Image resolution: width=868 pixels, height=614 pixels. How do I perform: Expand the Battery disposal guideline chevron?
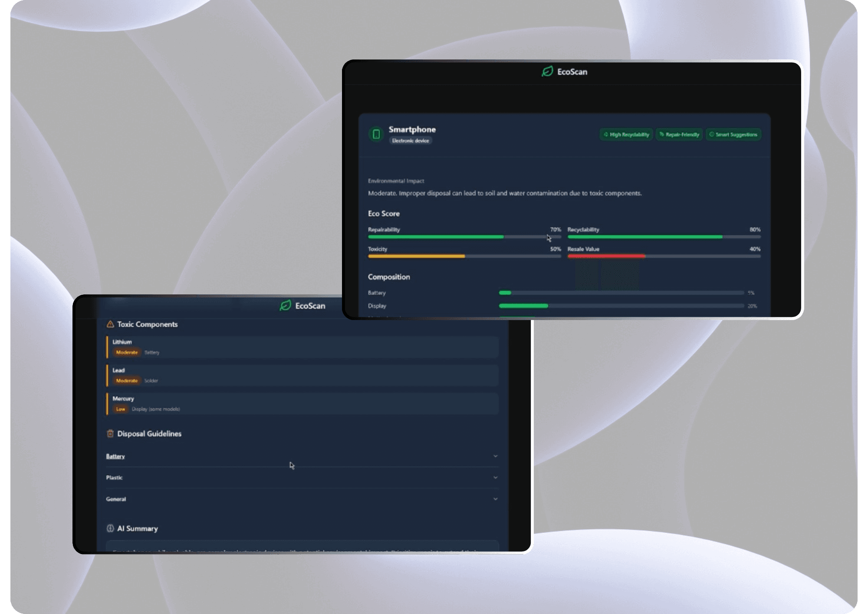[x=495, y=456]
